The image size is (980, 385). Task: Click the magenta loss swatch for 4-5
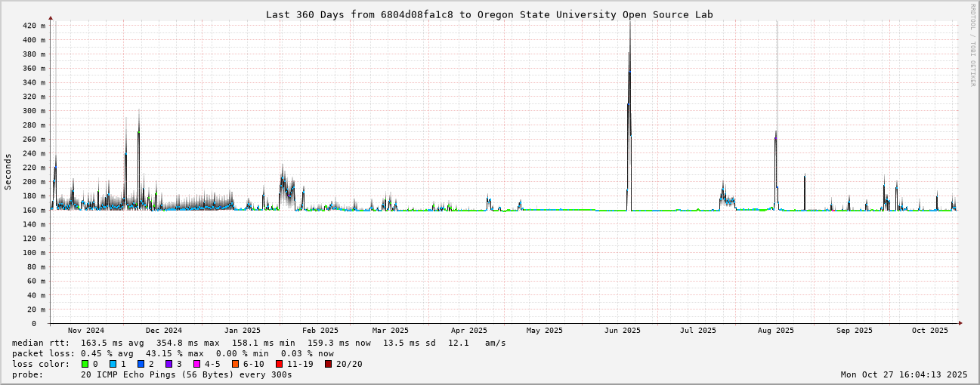click(x=197, y=364)
